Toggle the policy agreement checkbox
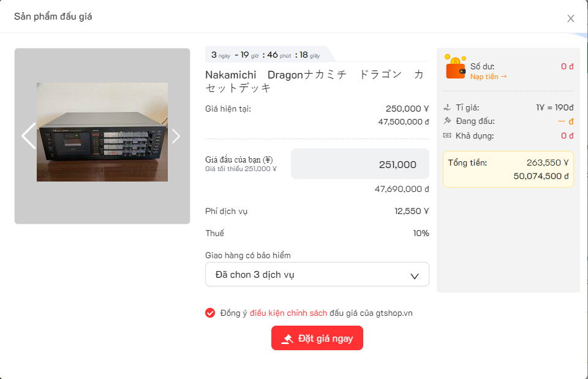The image size is (588, 379). coord(210,313)
